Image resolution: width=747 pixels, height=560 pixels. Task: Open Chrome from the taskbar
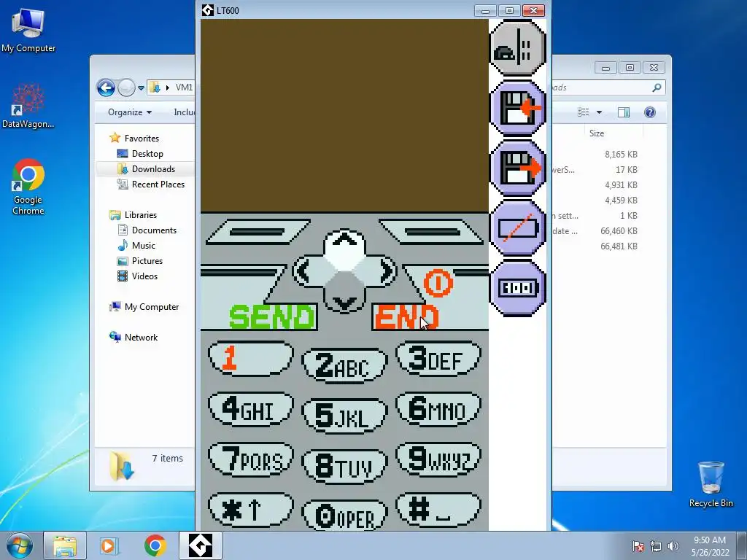(155, 545)
